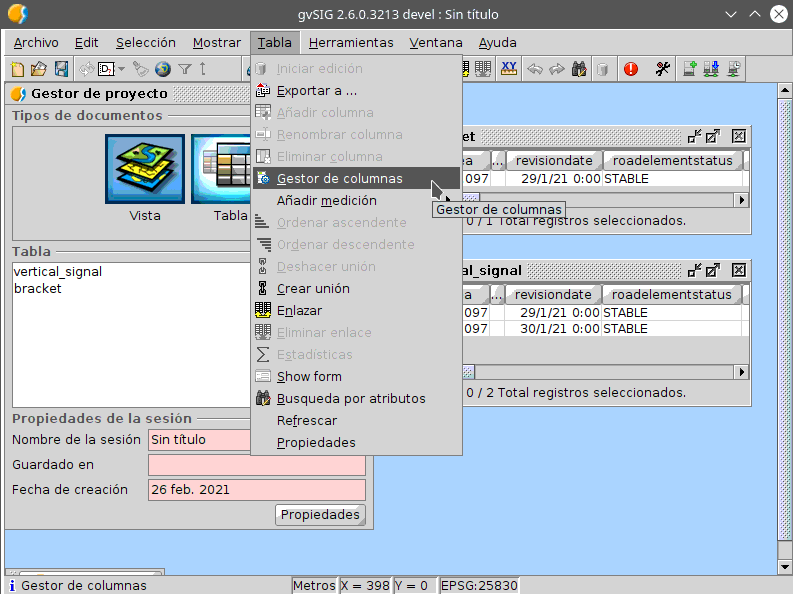This screenshot has width=793, height=594.
Task: Choose Busqueda por atributos menu entry
Action: (357, 398)
